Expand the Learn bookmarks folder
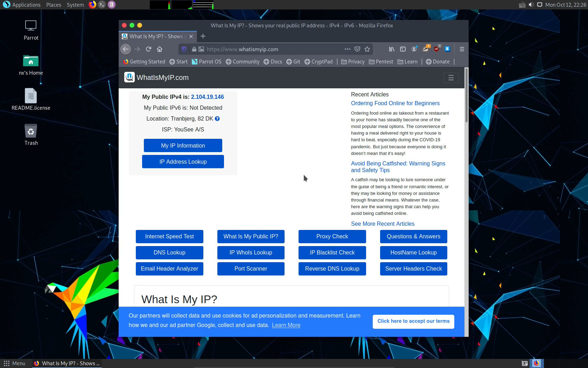Image resolution: width=588 pixels, height=368 pixels. (407, 62)
